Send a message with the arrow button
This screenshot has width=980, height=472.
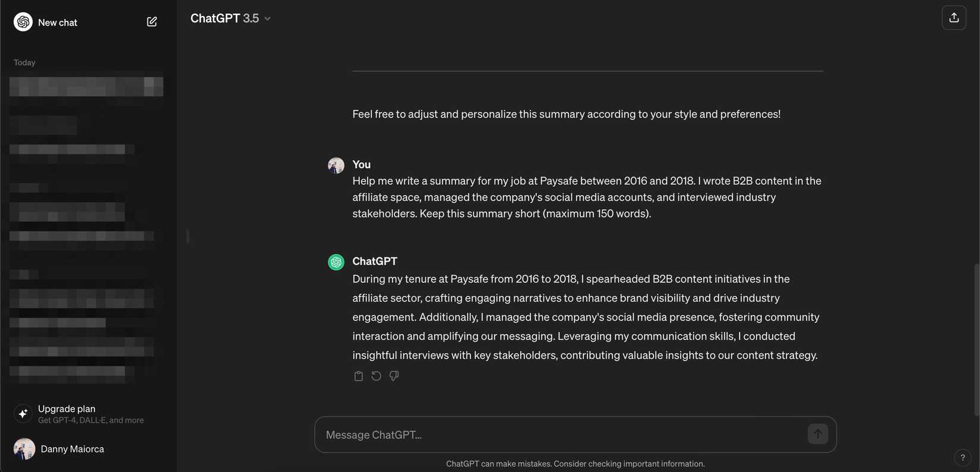(x=817, y=433)
